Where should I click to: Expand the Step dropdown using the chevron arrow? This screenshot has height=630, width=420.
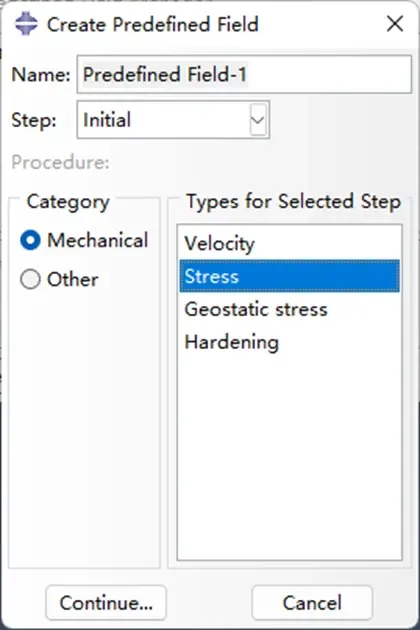[x=258, y=120]
